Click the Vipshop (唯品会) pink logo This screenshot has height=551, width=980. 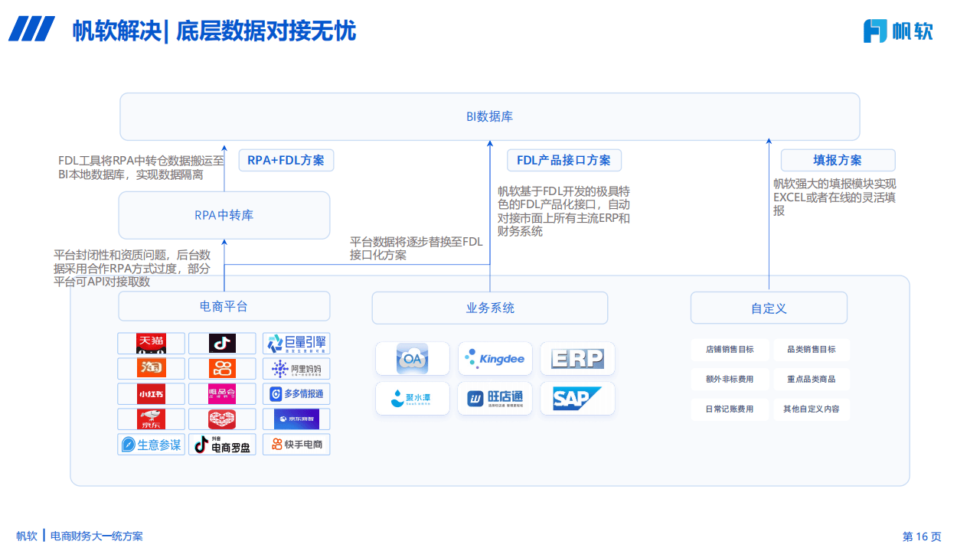coord(222,393)
